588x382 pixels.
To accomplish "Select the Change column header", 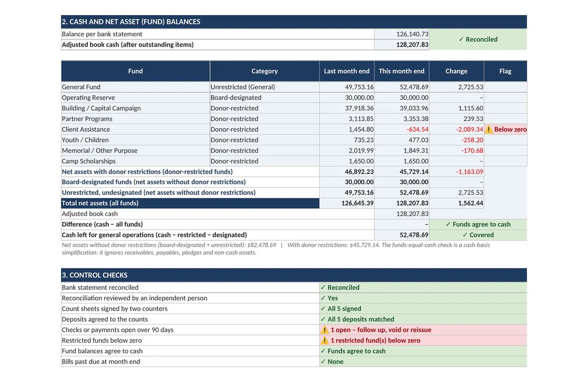I will tap(457, 71).
